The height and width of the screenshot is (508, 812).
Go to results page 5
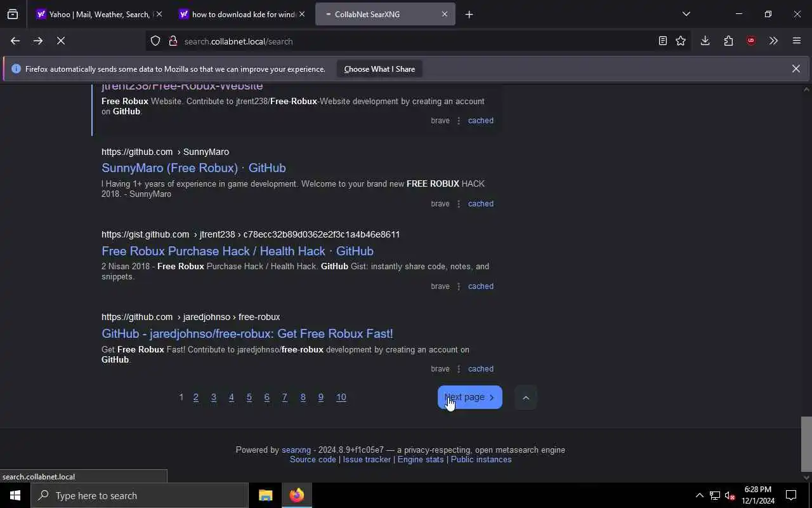249,398
